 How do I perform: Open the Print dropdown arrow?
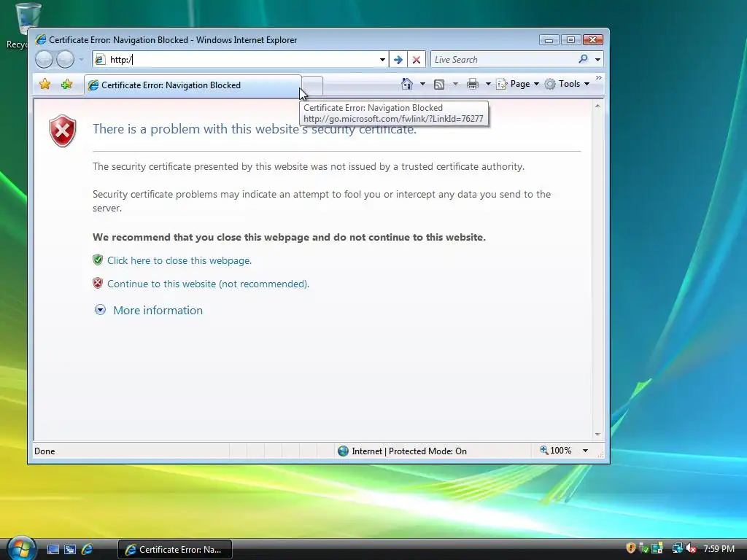coord(488,84)
